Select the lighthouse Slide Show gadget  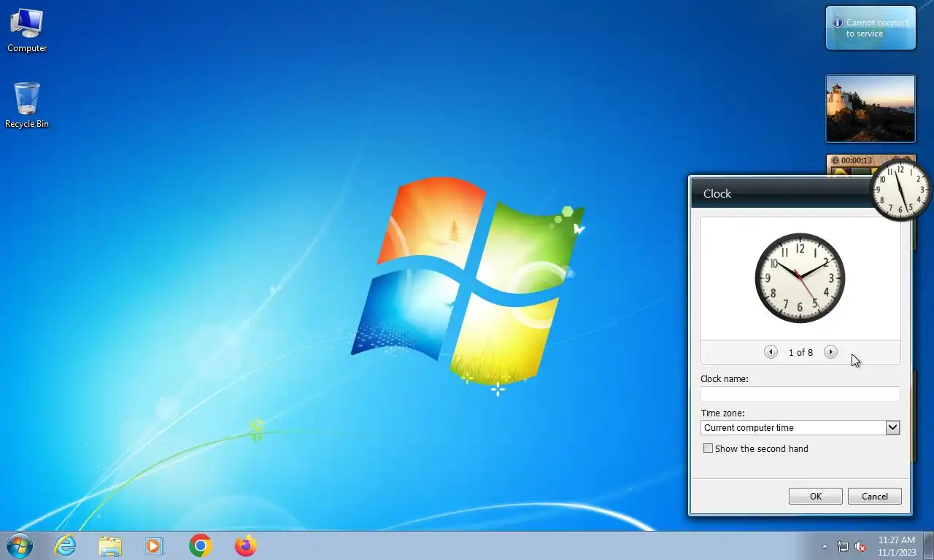click(x=871, y=109)
